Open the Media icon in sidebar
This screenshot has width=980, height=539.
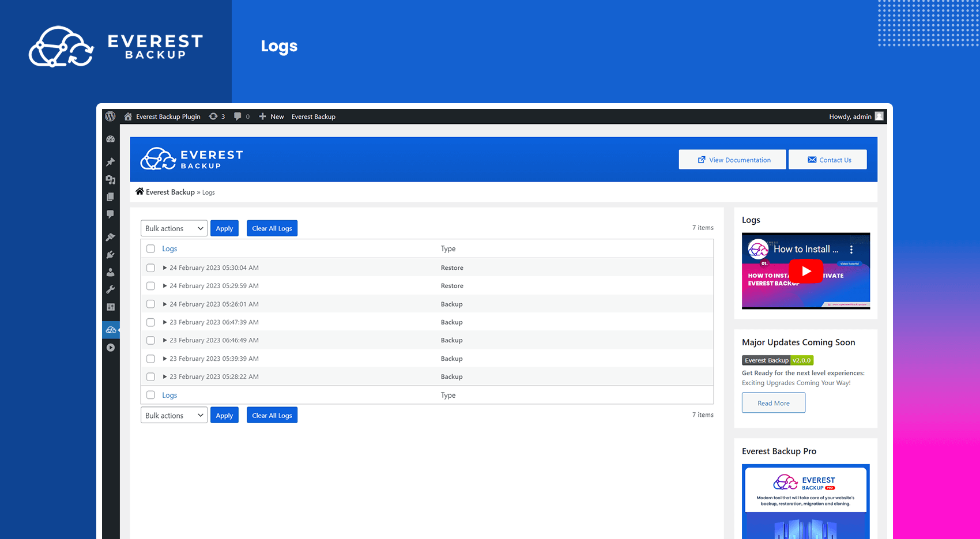[111, 180]
